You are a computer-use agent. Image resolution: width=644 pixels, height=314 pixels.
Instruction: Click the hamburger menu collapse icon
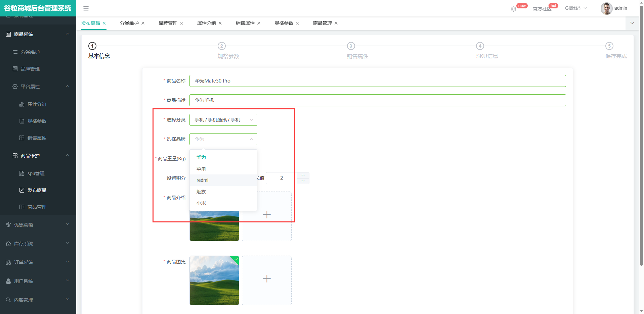(x=86, y=8)
